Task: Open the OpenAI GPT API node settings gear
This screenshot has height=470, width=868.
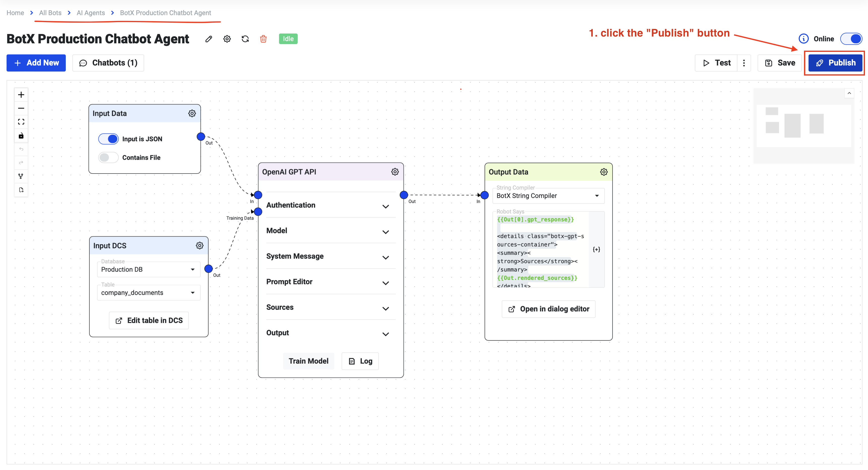Action: tap(395, 172)
